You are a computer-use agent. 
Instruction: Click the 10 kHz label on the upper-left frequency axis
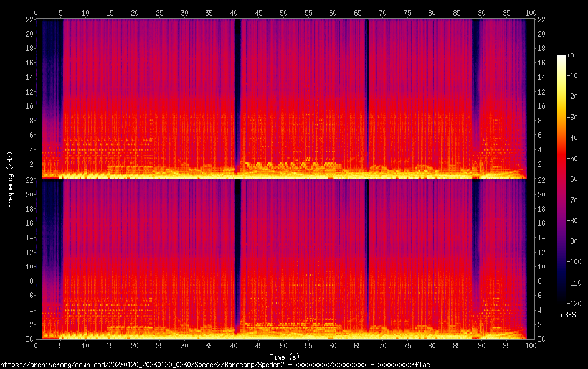(x=27, y=106)
